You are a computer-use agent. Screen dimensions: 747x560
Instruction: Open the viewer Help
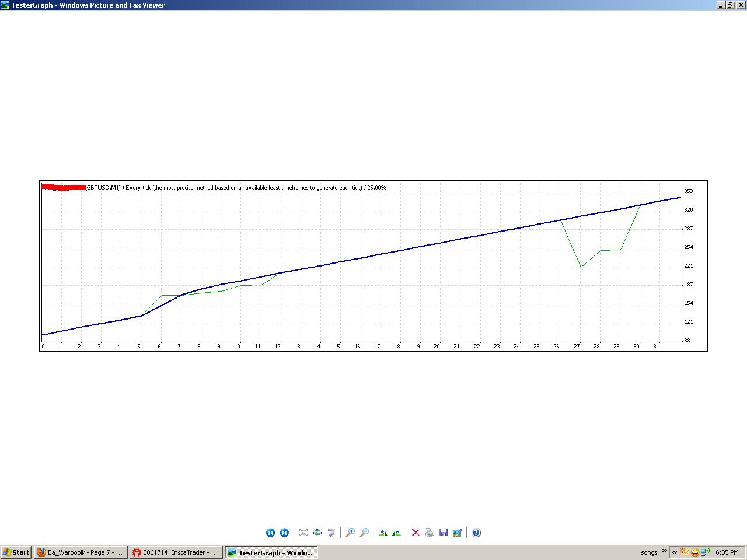click(x=476, y=533)
